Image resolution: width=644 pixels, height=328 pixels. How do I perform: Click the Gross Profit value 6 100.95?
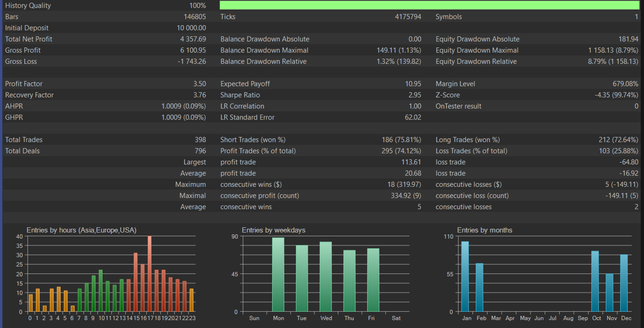193,50
